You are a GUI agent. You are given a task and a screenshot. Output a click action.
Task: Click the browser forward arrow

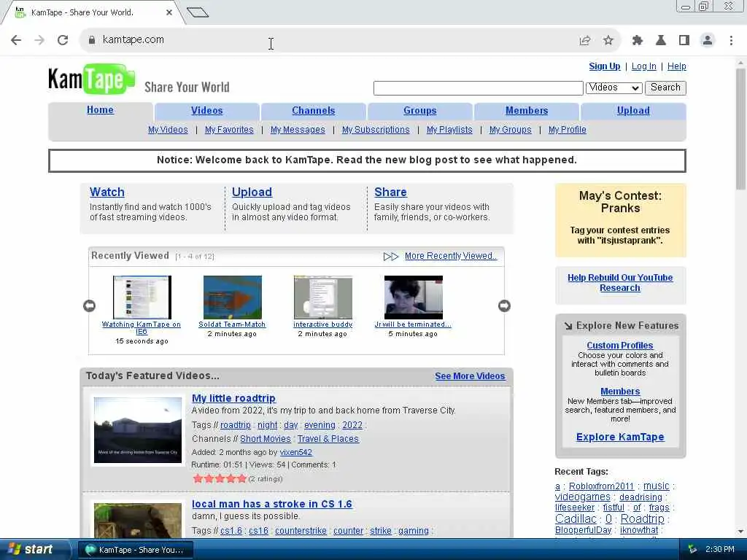coord(39,40)
